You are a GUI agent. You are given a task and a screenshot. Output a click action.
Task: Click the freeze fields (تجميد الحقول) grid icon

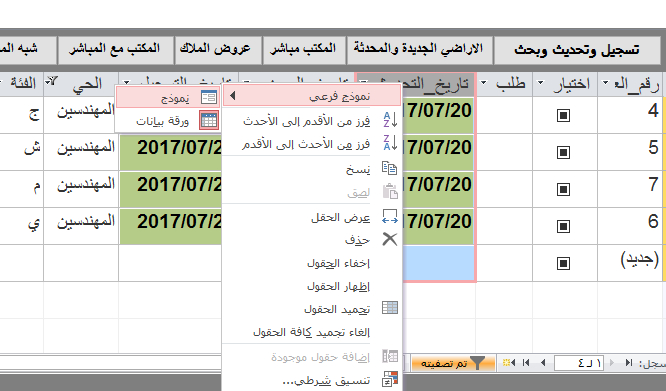pyautogui.click(x=390, y=308)
